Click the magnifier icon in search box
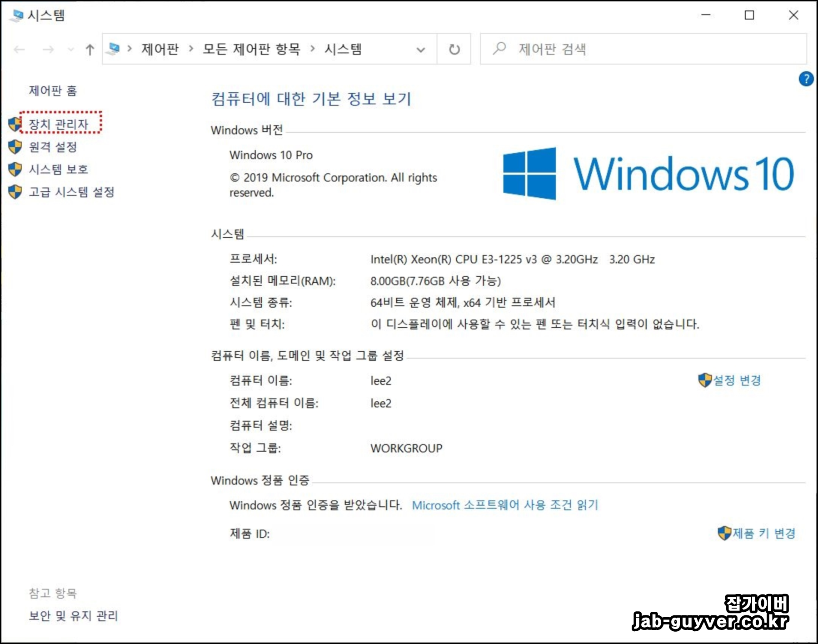The image size is (818, 644). click(499, 48)
